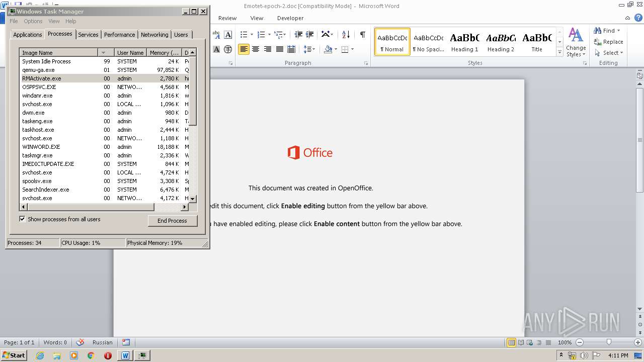Viewport: 644px width, 362px height.
Task: Expand the Styles gallery with More arrow
Action: tap(559, 52)
